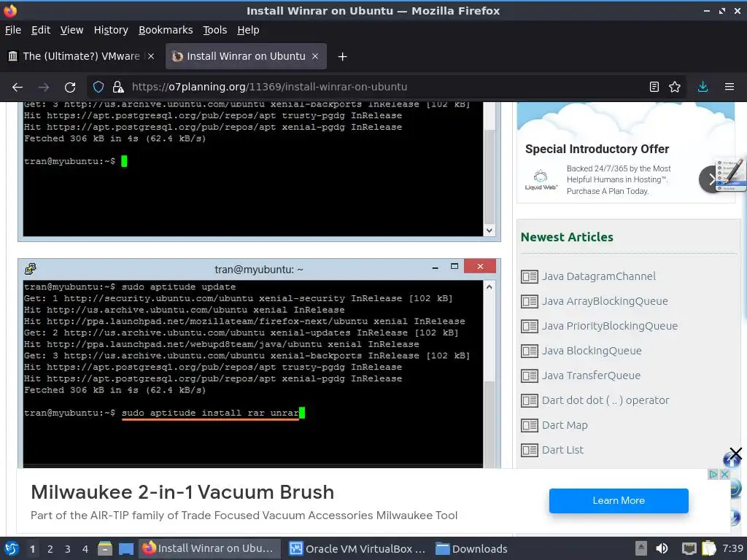
Task: Switch to workspace 4
Action: 85,549
